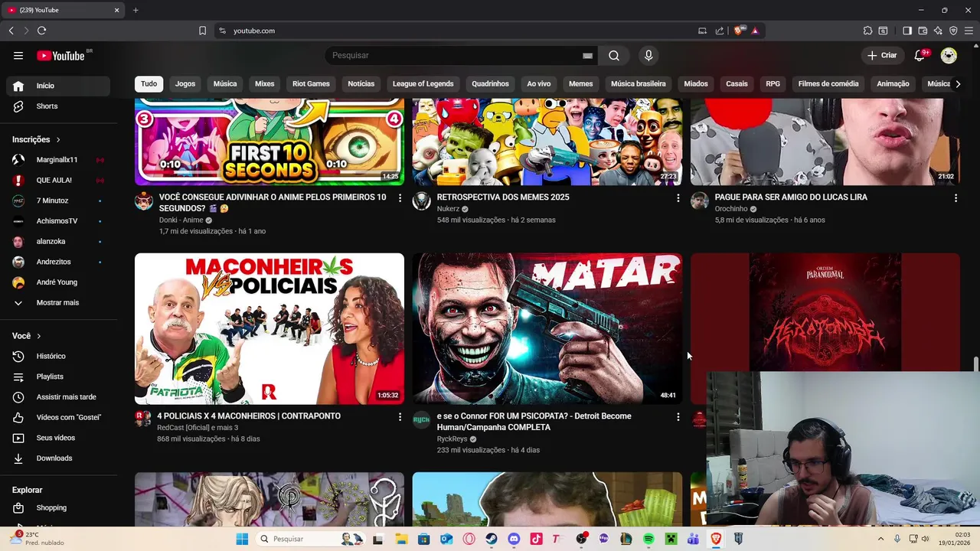Play the Detroit Become Human MATAR thumbnail

[x=547, y=328]
